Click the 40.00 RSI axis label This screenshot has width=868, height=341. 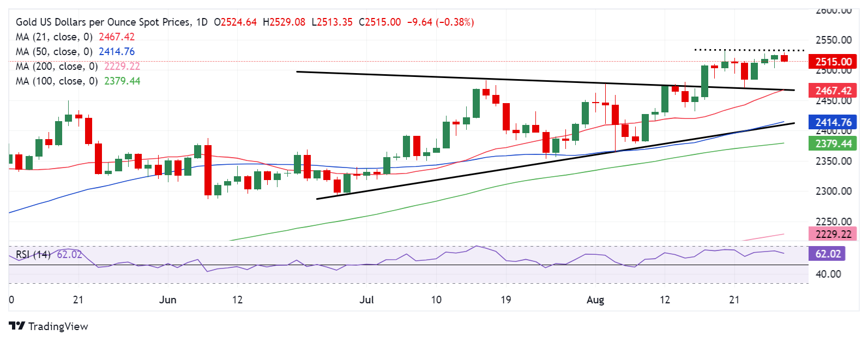pos(828,274)
